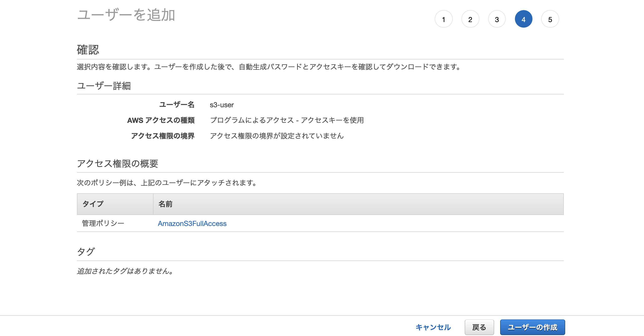Select the 管理ポリシー table cell
644x336 pixels.
pos(103,223)
